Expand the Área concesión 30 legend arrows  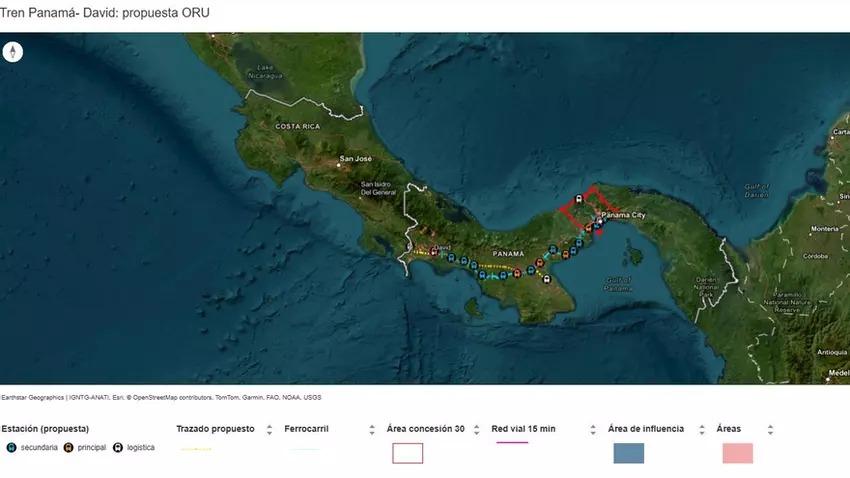pyautogui.click(x=477, y=429)
